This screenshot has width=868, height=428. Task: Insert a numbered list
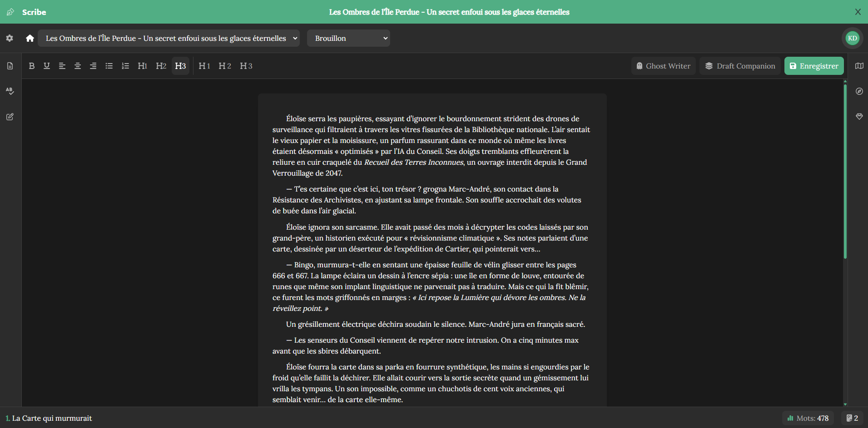pyautogui.click(x=125, y=66)
